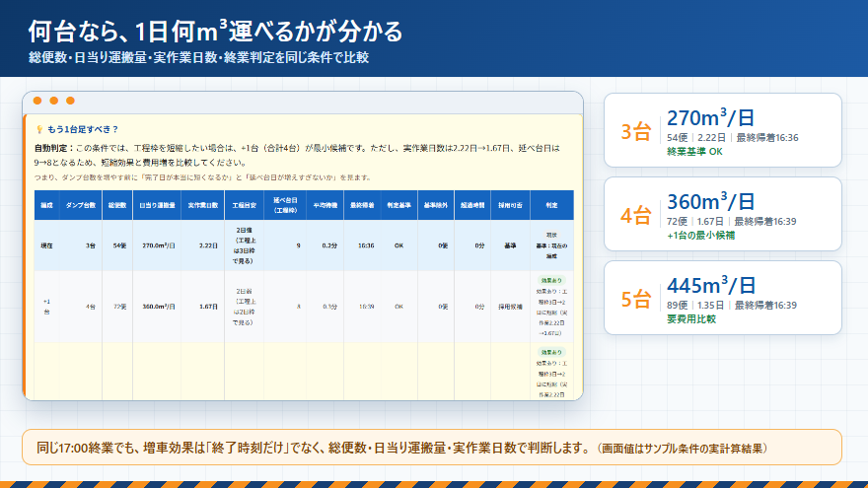This screenshot has height=488, width=868.
Task: Click the ダンプ台数 column header
Action: pos(81,205)
